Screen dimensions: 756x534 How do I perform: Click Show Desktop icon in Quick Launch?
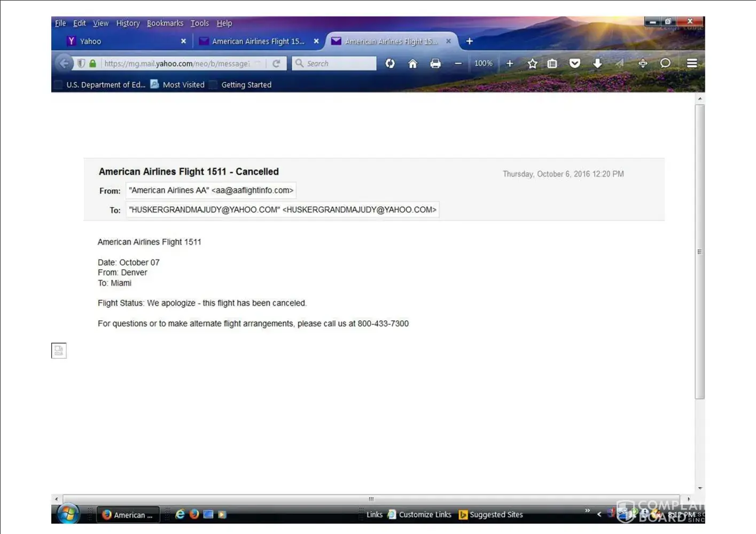(x=208, y=514)
